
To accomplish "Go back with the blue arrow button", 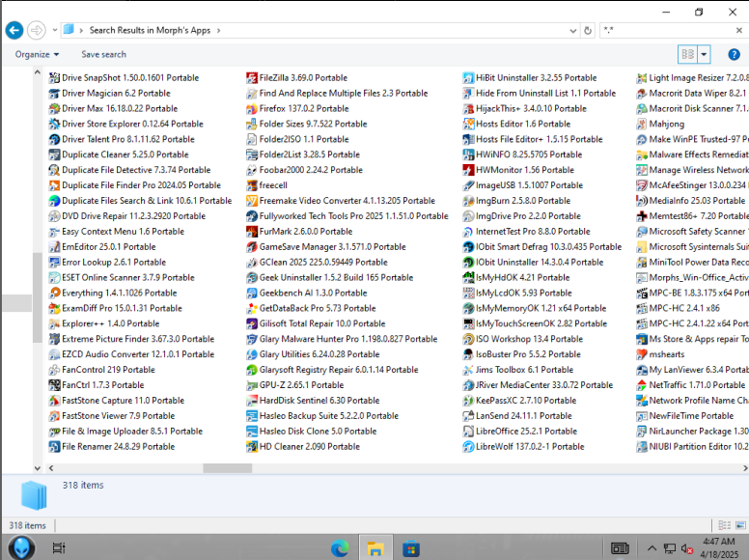I will (x=14, y=31).
